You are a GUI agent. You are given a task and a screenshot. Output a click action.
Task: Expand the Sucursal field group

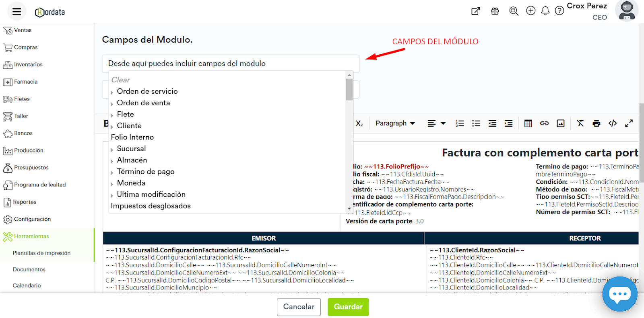112,150
